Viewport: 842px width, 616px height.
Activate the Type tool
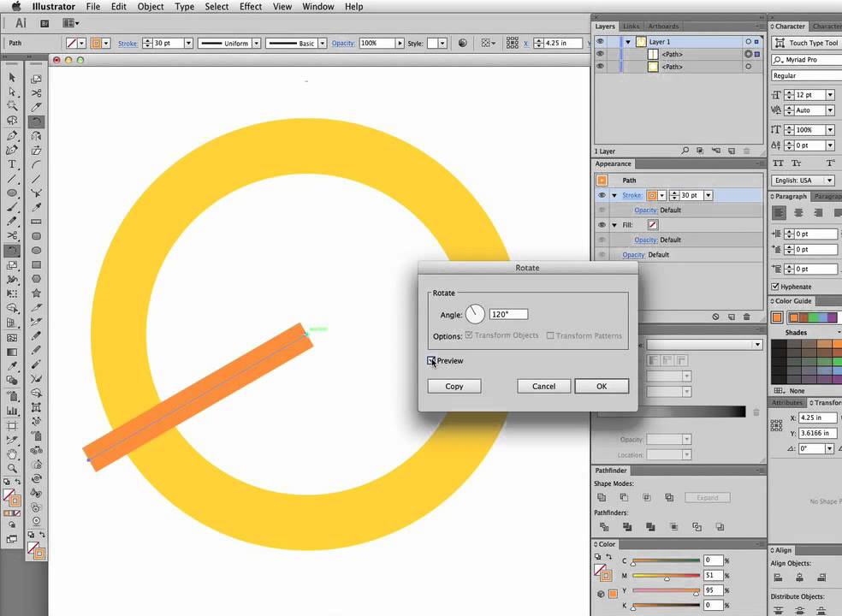coord(12,164)
